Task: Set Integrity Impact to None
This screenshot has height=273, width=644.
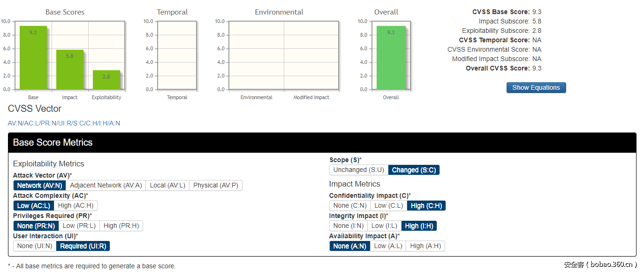Action: 348,226
